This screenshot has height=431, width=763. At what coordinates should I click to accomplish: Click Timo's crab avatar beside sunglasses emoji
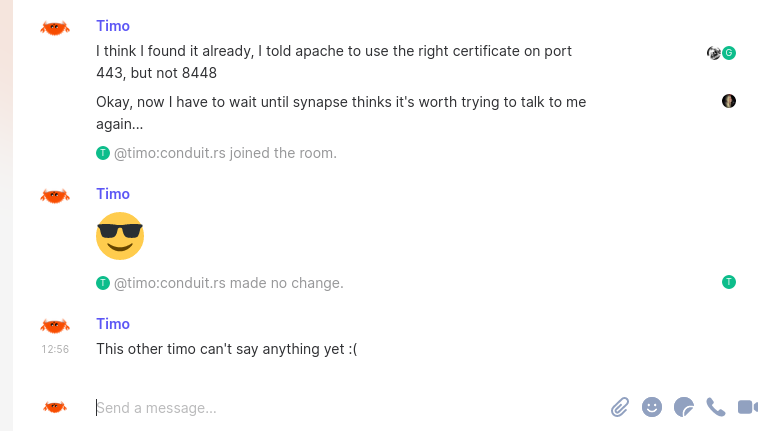55,196
